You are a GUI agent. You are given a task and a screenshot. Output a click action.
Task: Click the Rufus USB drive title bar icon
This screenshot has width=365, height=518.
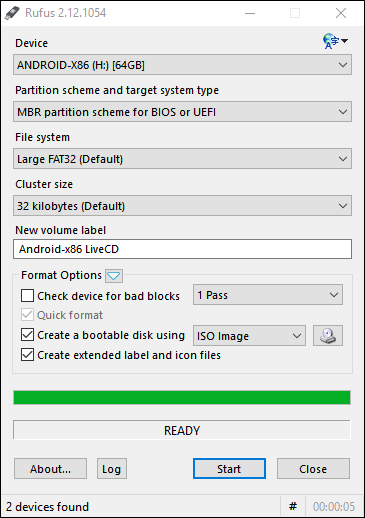click(12, 13)
